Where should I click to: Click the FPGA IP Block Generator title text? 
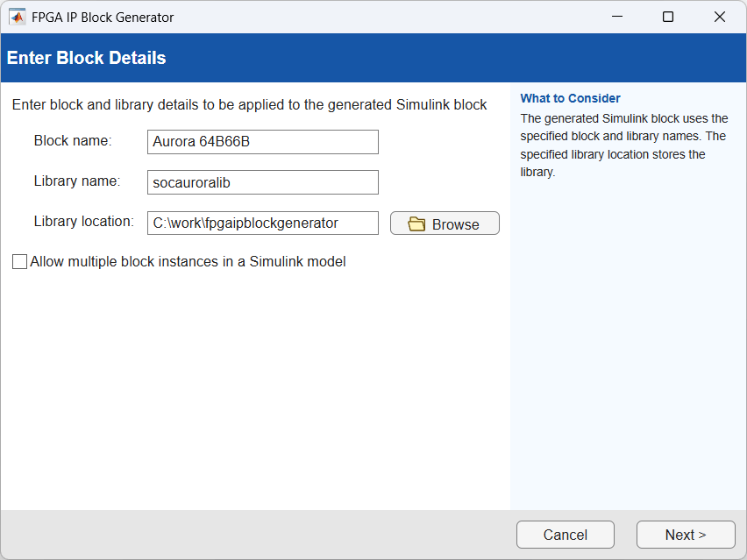pyautogui.click(x=103, y=18)
